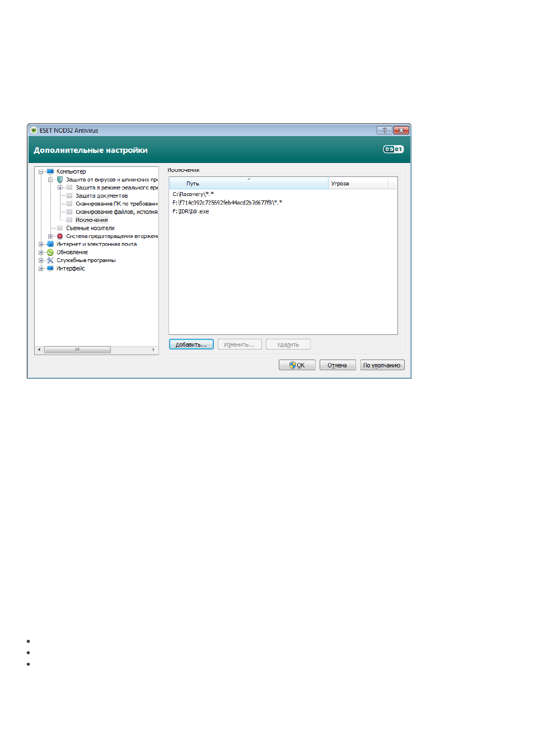Click the tree horizontal scrollbar right arrow
This screenshot has width=534, height=756.
coord(153,349)
